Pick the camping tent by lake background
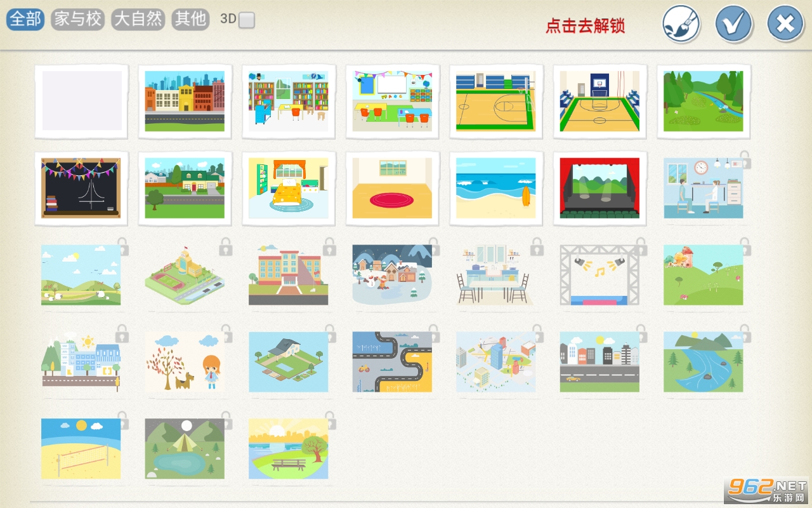Viewport: 812px width, 508px height. 185,448
